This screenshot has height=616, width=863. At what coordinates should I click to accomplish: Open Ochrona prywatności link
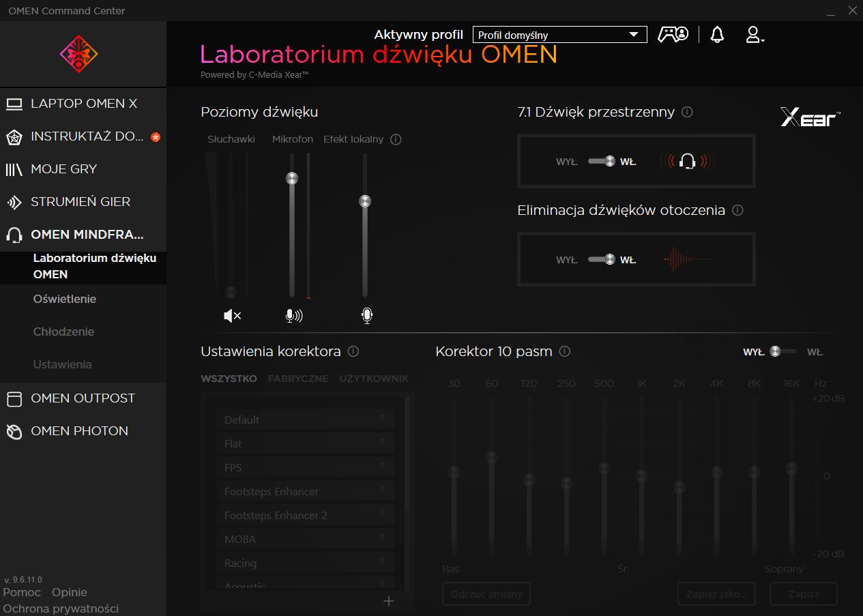click(61, 608)
